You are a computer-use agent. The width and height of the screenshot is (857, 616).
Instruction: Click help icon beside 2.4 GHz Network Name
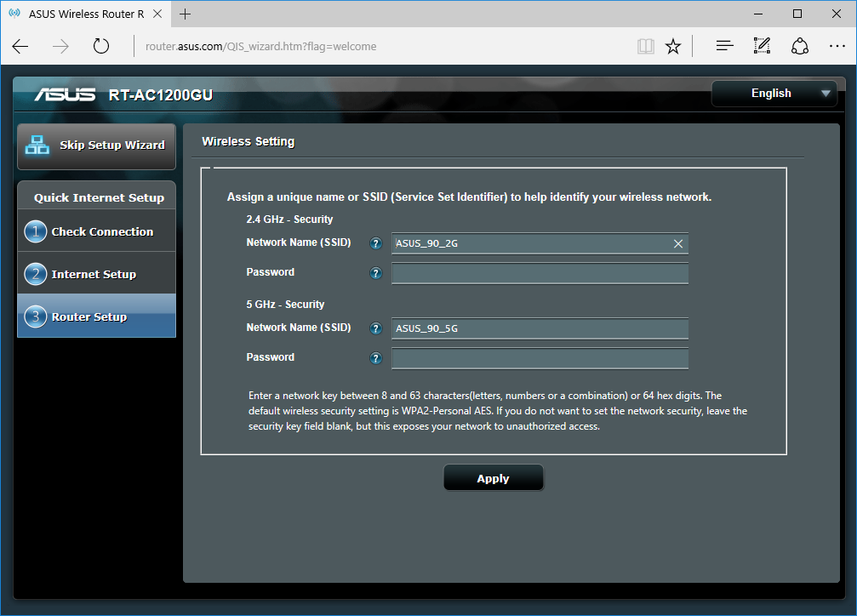click(375, 243)
